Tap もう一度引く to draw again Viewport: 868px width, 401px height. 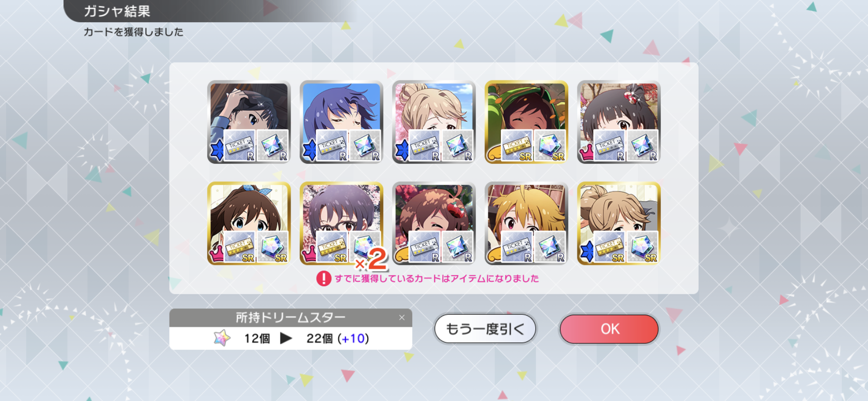pyautogui.click(x=485, y=329)
